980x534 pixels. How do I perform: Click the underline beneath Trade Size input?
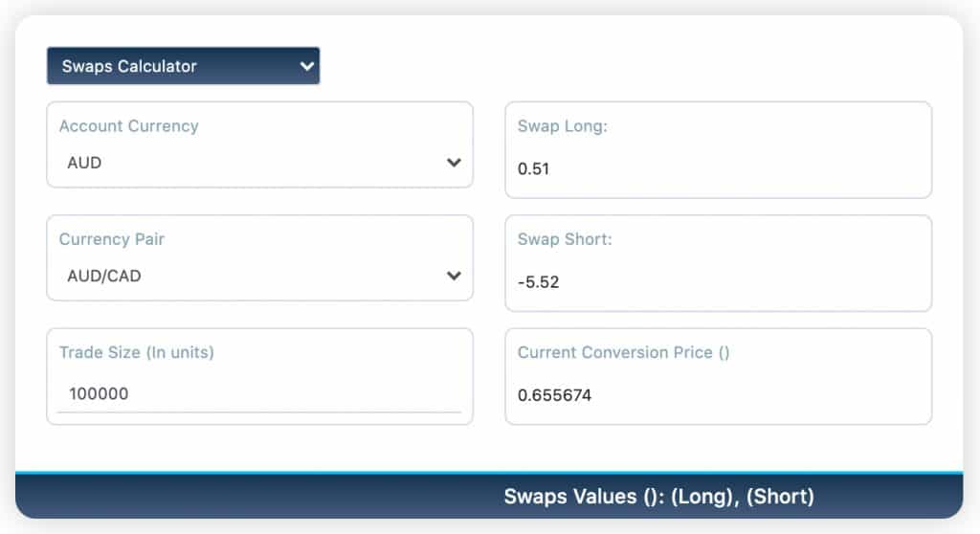258,412
